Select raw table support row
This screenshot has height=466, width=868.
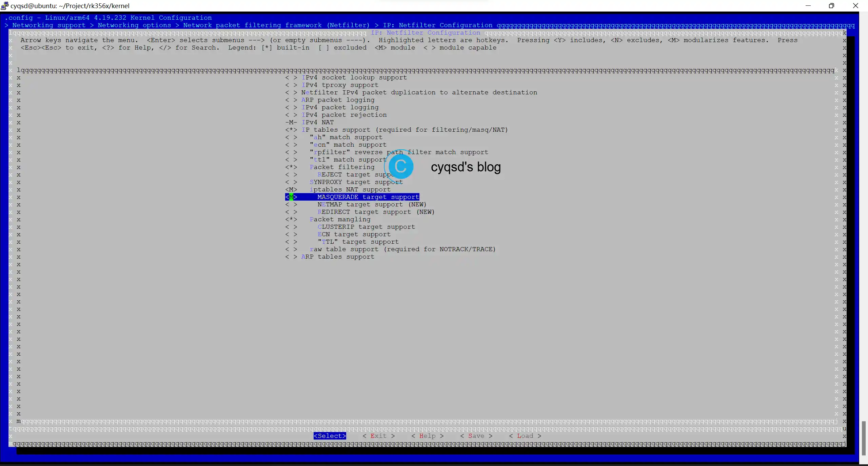point(390,249)
